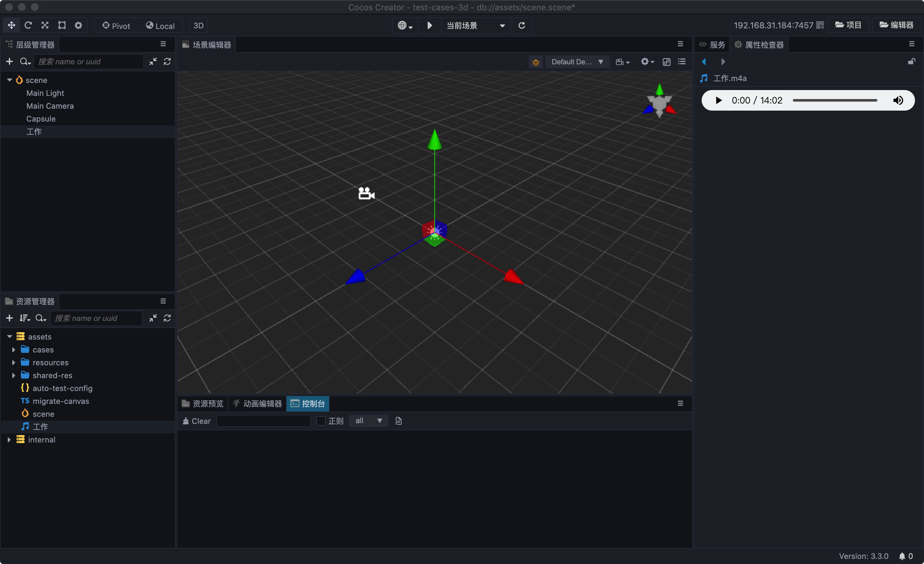924x564 pixels.
Task: Switch to the 服务 tab
Action: coord(712,45)
